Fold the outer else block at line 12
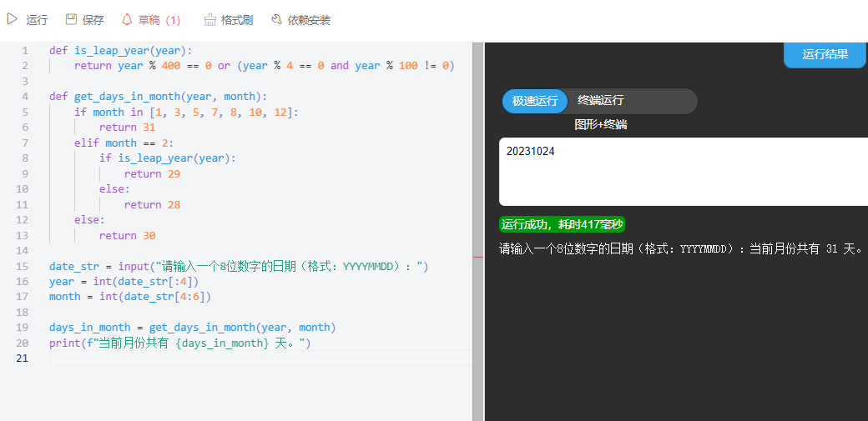This screenshot has width=868, height=421. pyautogui.click(x=40, y=220)
